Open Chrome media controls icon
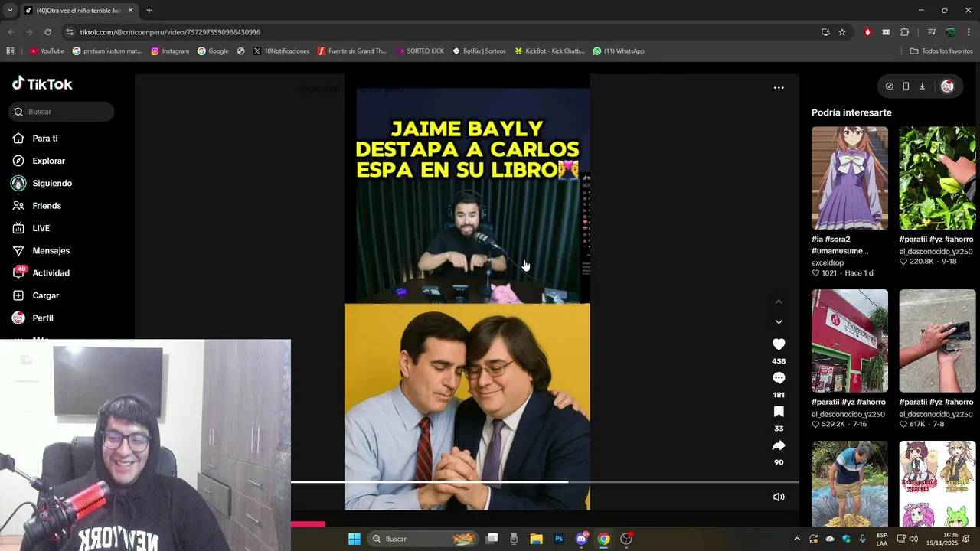The image size is (980, 551). click(x=932, y=32)
